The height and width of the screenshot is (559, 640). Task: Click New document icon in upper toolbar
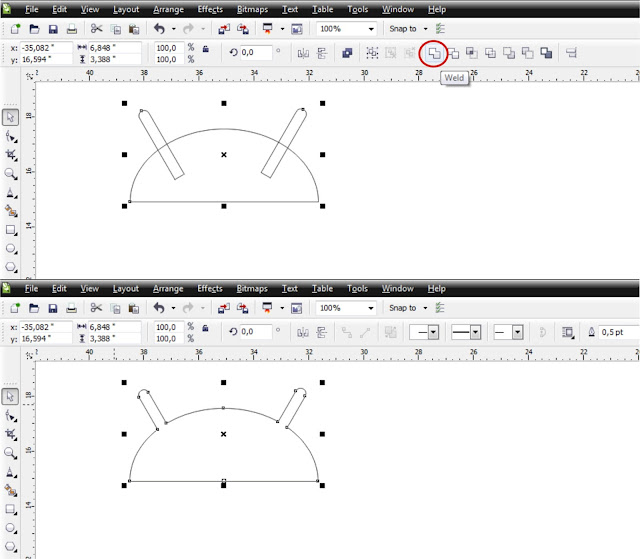16,29
